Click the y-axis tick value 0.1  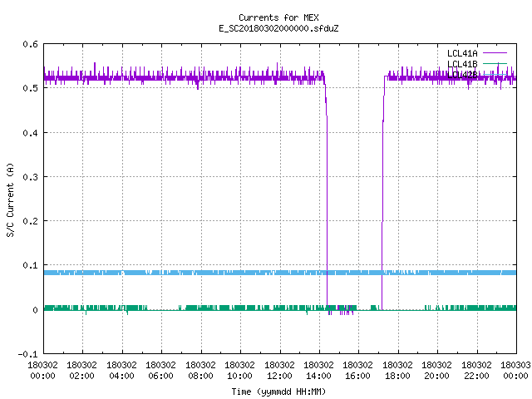30,265
